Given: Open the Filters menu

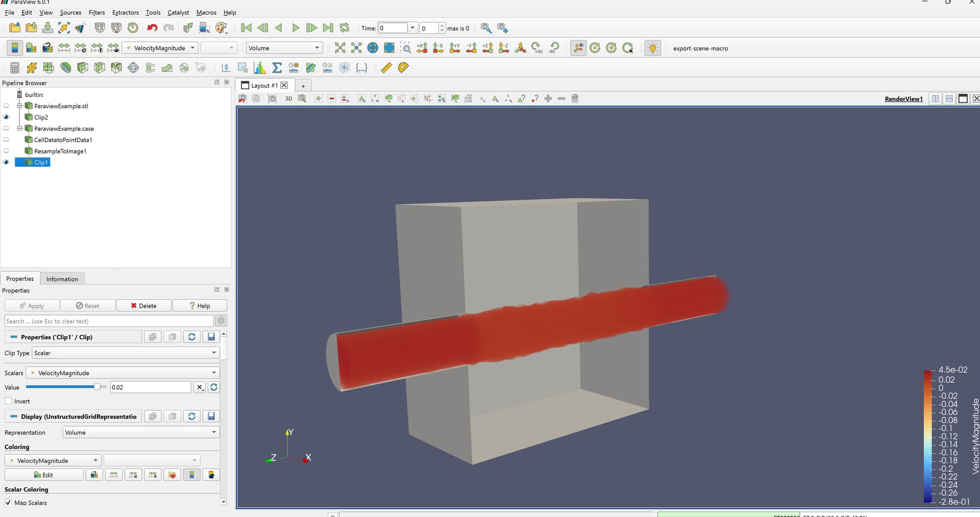Looking at the screenshot, I should 96,12.
